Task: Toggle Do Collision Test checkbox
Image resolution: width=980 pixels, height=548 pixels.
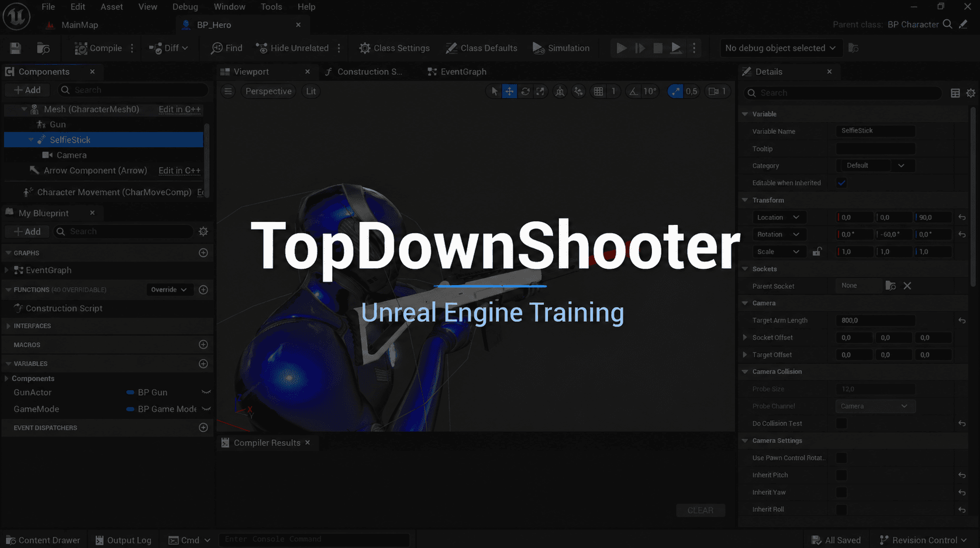Action: pyautogui.click(x=841, y=423)
